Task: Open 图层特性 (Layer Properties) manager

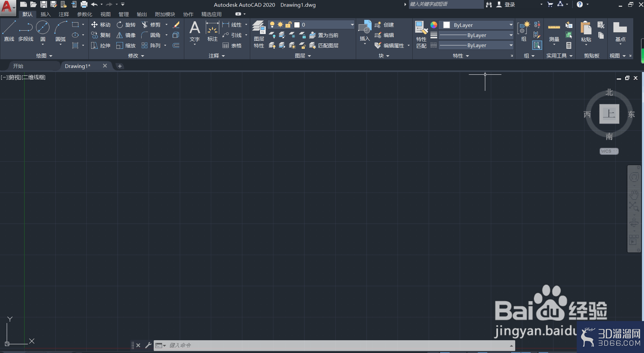Action: point(259,34)
